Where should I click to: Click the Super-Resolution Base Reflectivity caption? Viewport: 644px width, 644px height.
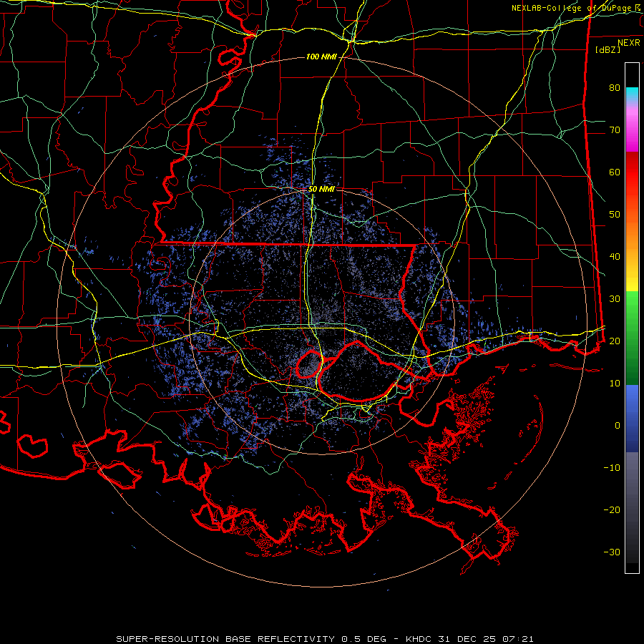coord(225,639)
